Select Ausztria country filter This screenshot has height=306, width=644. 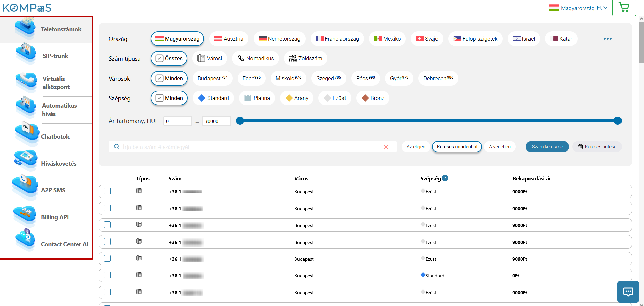pos(229,39)
